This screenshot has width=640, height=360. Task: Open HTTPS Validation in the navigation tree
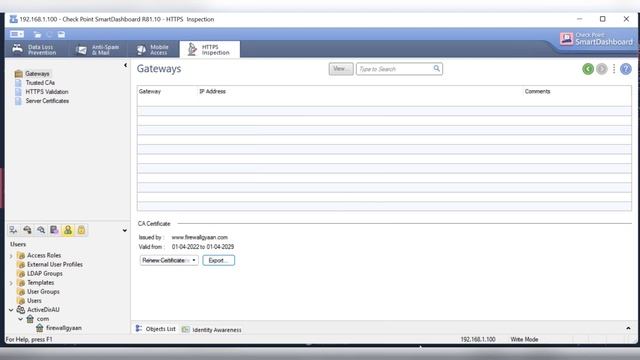point(47,92)
